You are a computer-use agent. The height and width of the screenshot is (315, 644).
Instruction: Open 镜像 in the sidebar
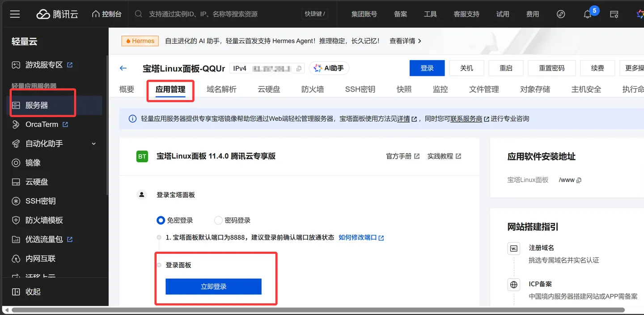pyautogui.click(x=33, y=163)
